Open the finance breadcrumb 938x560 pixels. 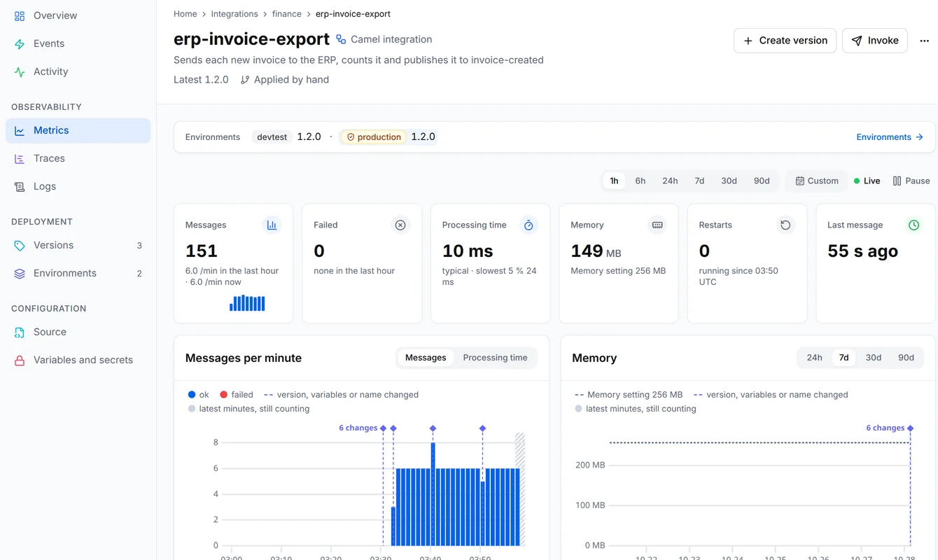(x=287, y=14)
